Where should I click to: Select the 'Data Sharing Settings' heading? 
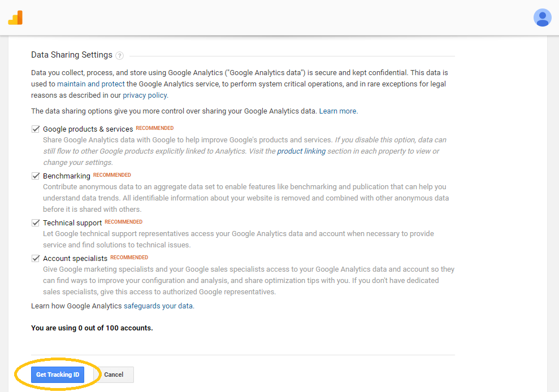(x=72, y=55)
